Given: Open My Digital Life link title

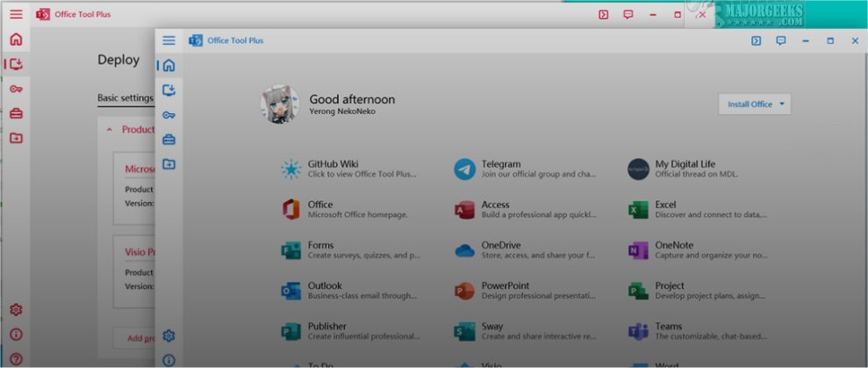Looking at the screenshot, I should [685, 164].
